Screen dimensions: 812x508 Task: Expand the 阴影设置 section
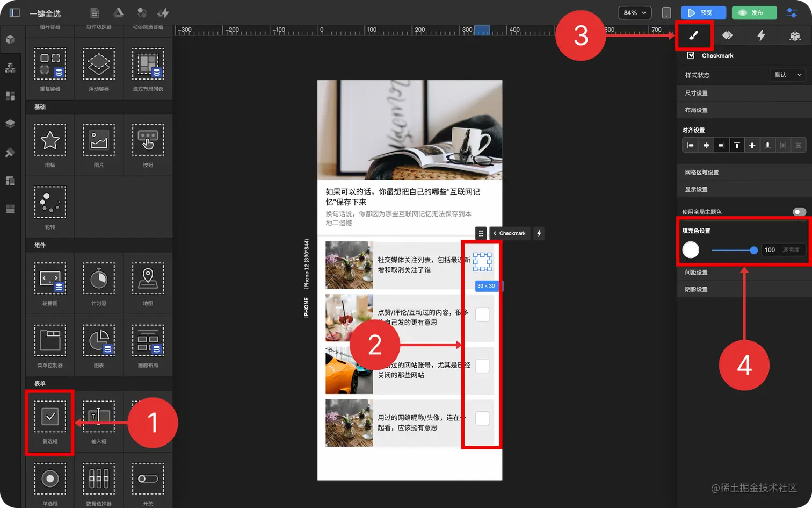tap(744, 289)
